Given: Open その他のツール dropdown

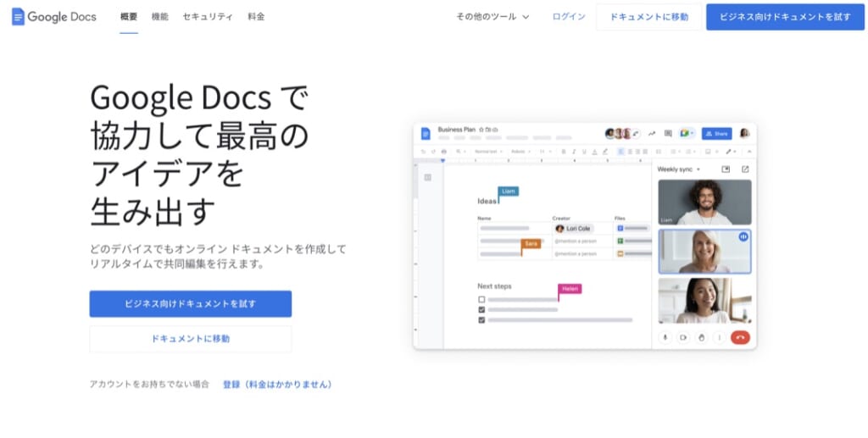Looking at the screenshot, I should (492, 17).
